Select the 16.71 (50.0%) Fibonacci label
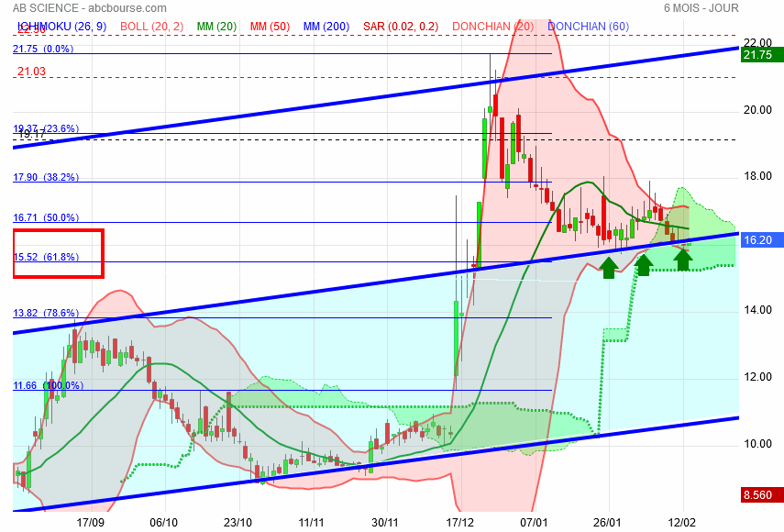Image resolution: width=784 pixels, height=532 pixels. tap(46, 218)
